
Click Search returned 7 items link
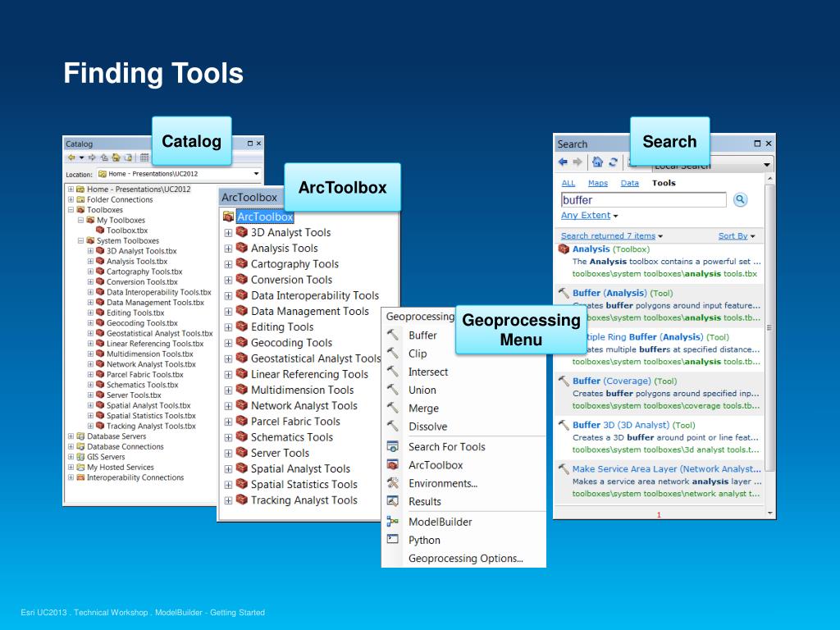pos(608,235)
